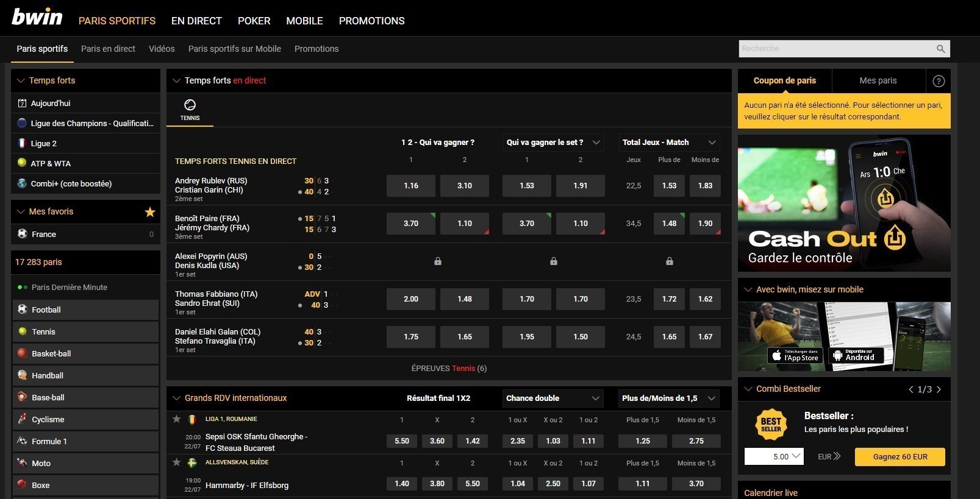
Task: Click the bwin logo
Action: pyautogui.click(x=37, y=17)
